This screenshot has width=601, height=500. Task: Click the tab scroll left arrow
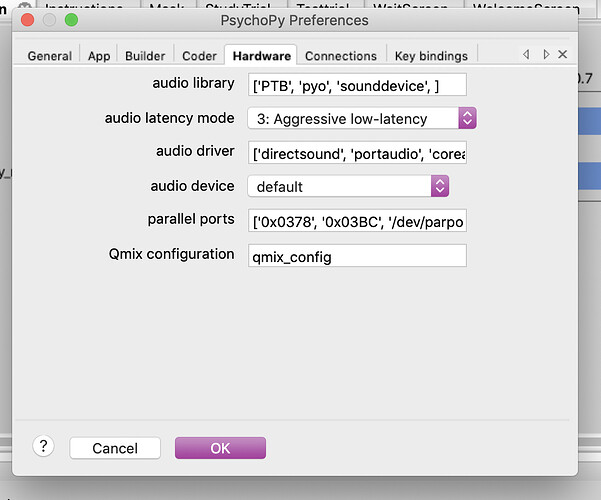point(527,54)
